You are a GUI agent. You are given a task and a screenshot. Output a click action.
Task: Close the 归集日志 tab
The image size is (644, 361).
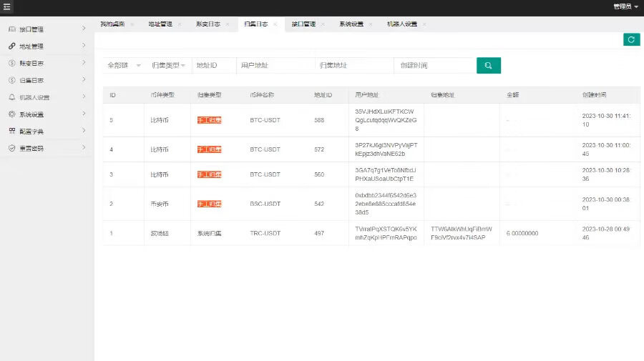(x=275, y=24)
